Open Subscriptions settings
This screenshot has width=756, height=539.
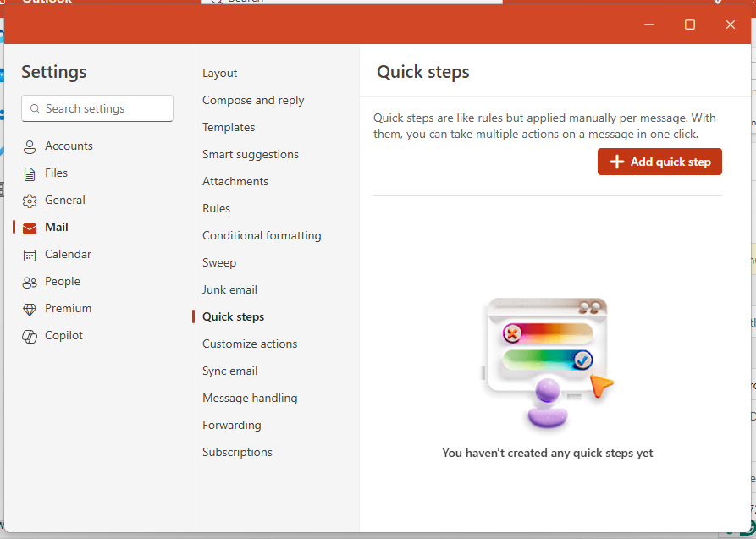tap(237, 452)
